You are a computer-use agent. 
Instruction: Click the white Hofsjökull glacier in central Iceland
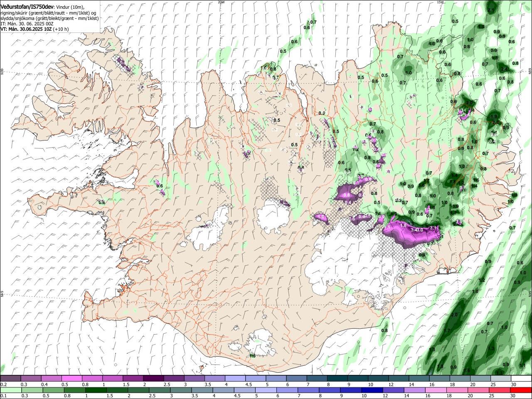pos(273,216)
